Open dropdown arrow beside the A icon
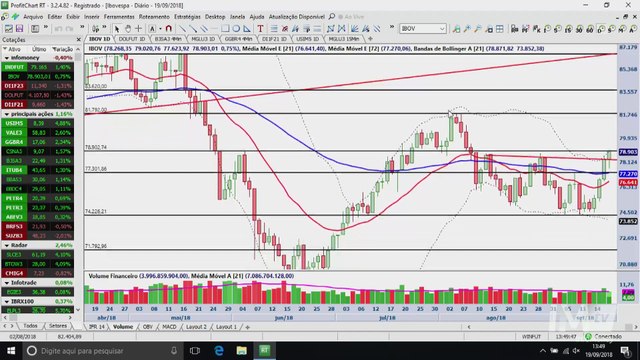This screenshot has height=360, width=640. click(x=160, y=29)
